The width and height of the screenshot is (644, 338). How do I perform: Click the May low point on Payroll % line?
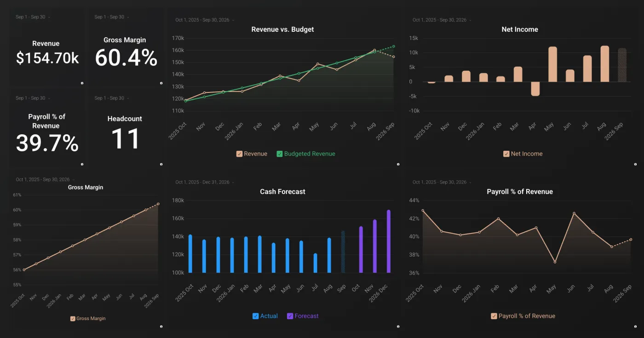pyautogui.click(x=555, y=262)
